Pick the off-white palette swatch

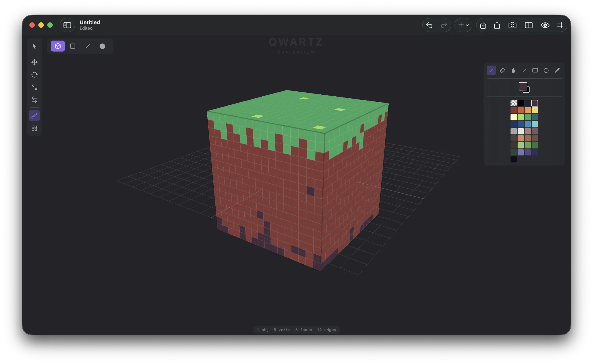tap(521, 131)
